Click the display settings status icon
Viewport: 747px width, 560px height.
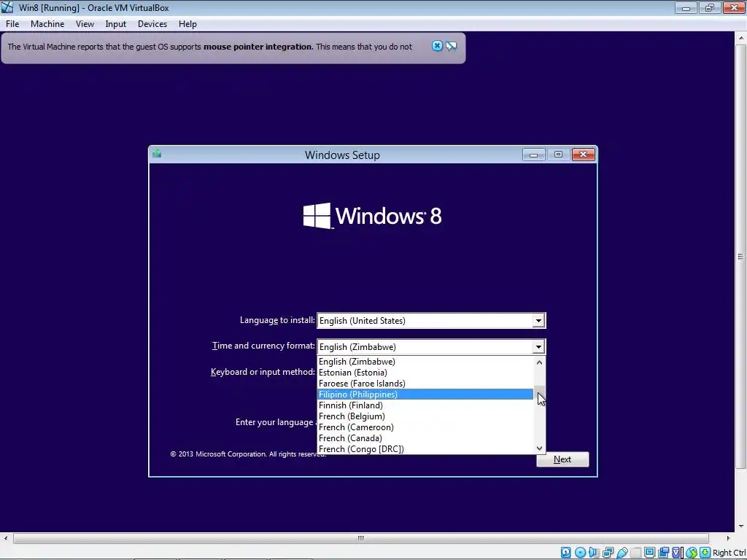[649, 553]
